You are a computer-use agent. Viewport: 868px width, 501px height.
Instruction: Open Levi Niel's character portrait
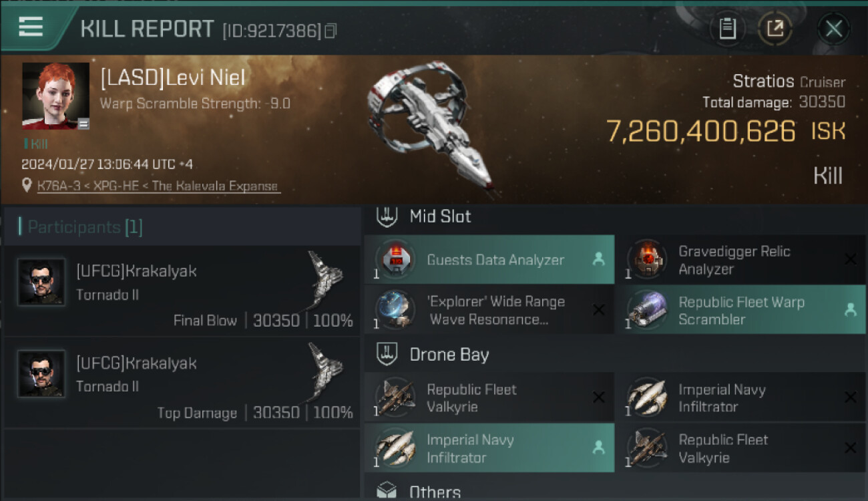pos(55,96)
